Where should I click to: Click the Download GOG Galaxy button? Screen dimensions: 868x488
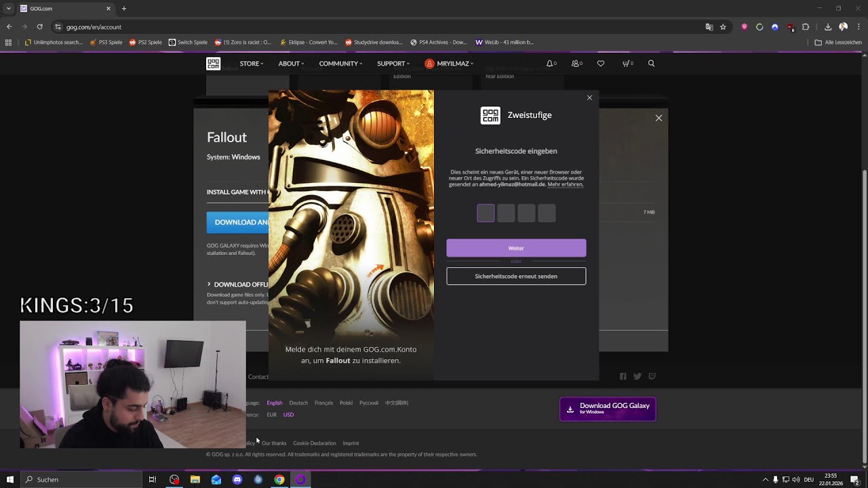[608, 409]
